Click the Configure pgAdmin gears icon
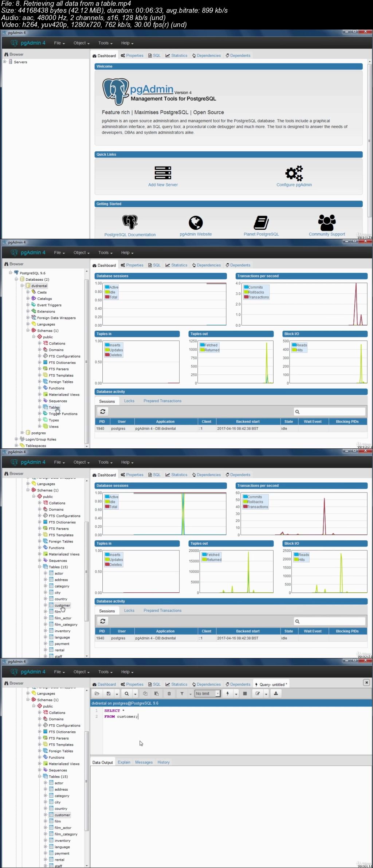The image size is (373, 868). 294,173
